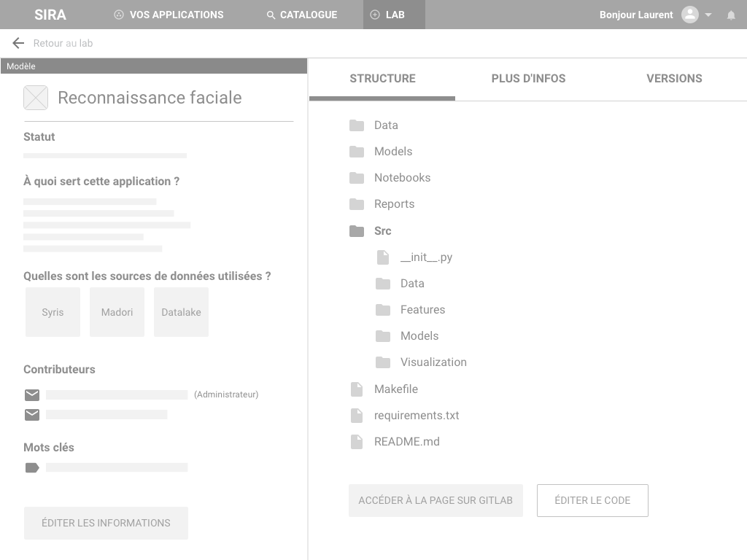Click the requirements.txt file icon
This screenshot has width=747, height=560.
[356, 415]
